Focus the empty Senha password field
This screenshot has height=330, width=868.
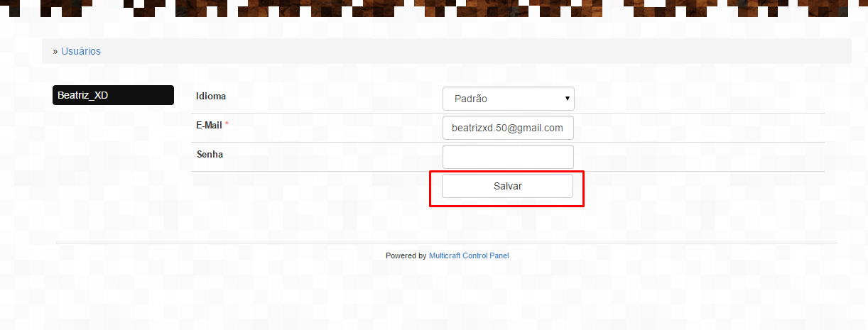[508, 157]
